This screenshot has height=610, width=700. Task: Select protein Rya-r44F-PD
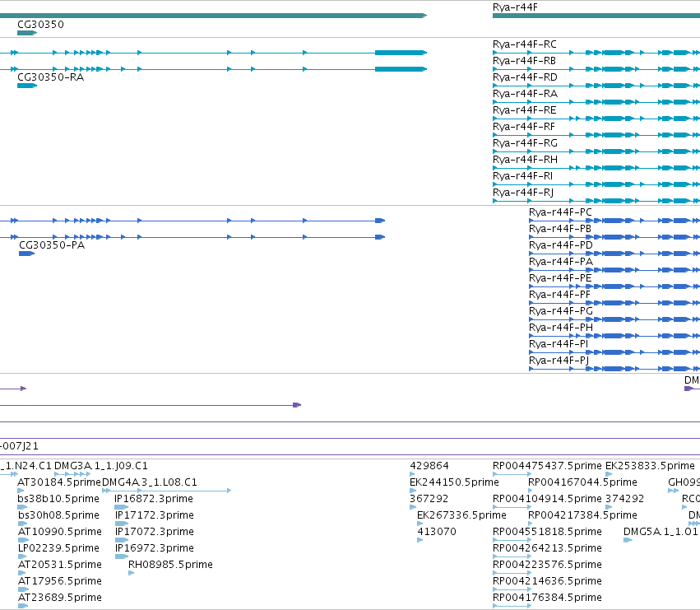561,245
